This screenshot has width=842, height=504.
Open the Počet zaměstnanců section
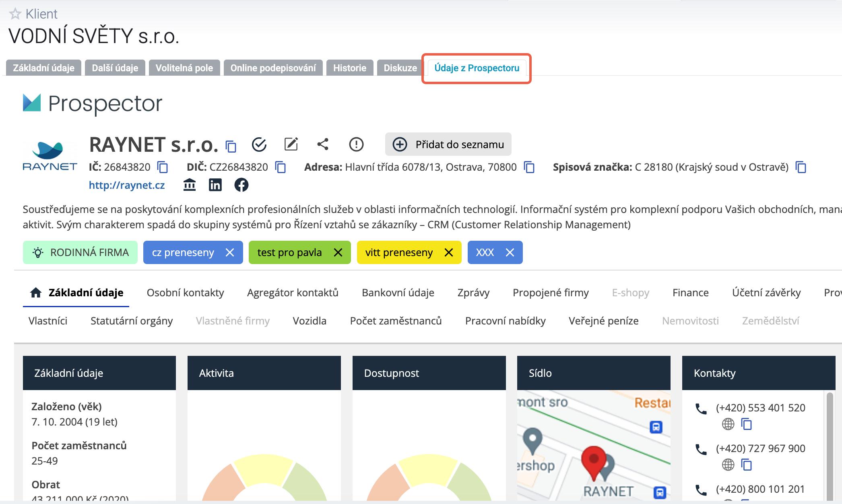[396, 321]
